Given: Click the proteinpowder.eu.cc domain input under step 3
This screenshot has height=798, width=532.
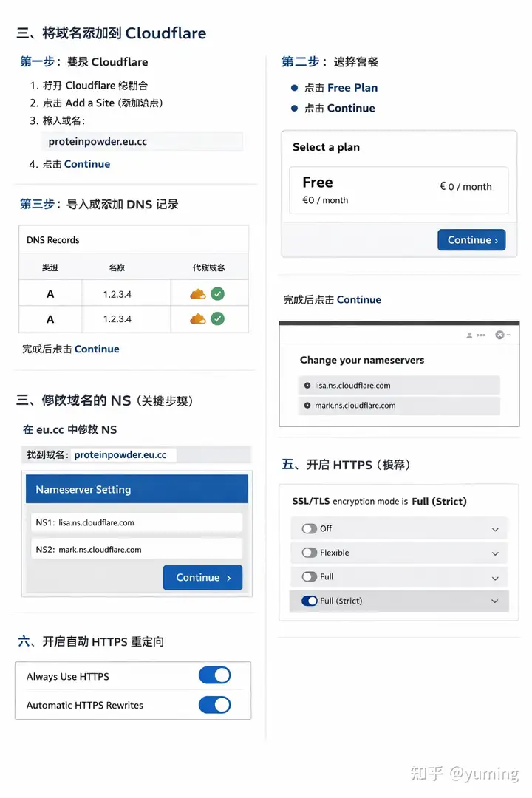Looking at the screenshot, I should point(142,141).
